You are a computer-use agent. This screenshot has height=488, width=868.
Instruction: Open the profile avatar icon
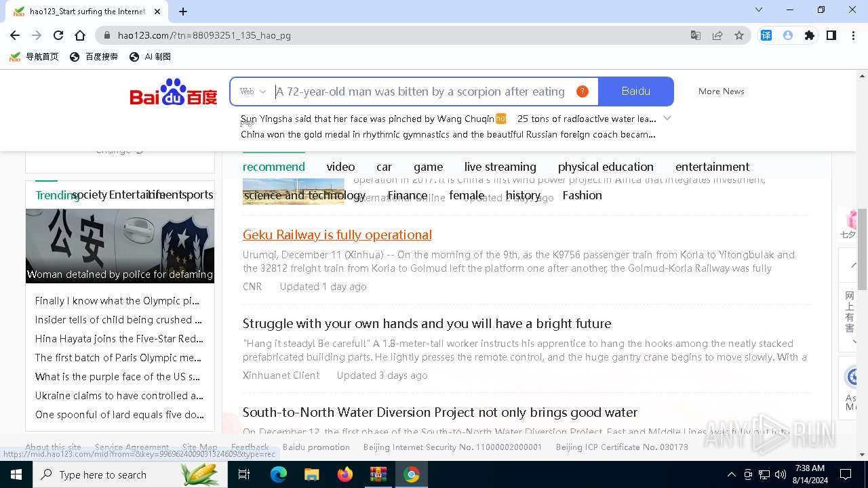(788, 35)
